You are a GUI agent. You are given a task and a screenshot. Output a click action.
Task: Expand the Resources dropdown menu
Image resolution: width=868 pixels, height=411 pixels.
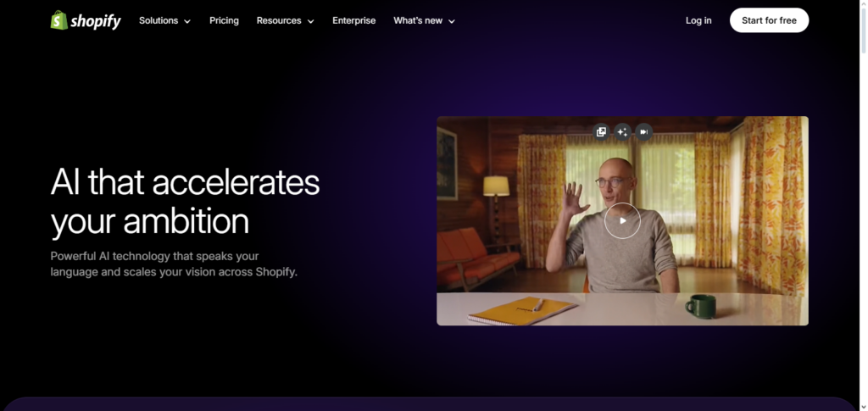click(285, 20)
